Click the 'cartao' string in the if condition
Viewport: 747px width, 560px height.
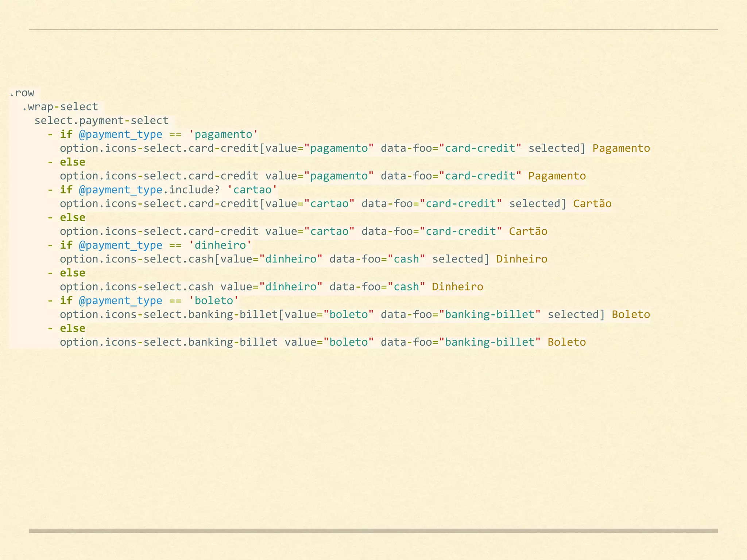tap(252, 190)
